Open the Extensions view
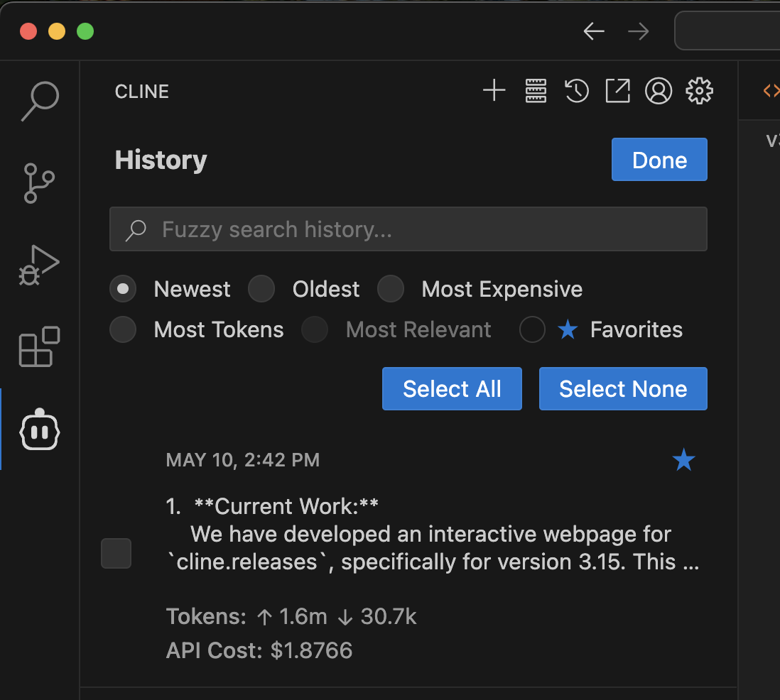The height and width of the screenshot is (700, 780). point(40,347)
